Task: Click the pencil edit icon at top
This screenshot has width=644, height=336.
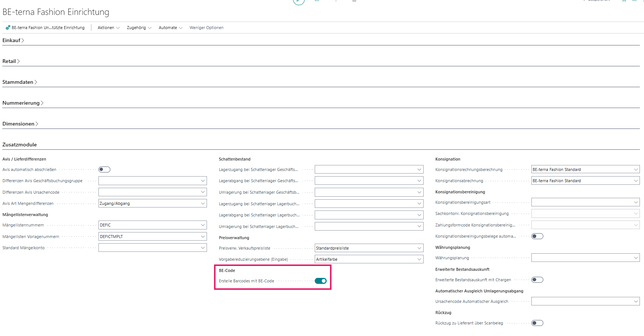Action: pyautogui.click(x=299, y=1)
